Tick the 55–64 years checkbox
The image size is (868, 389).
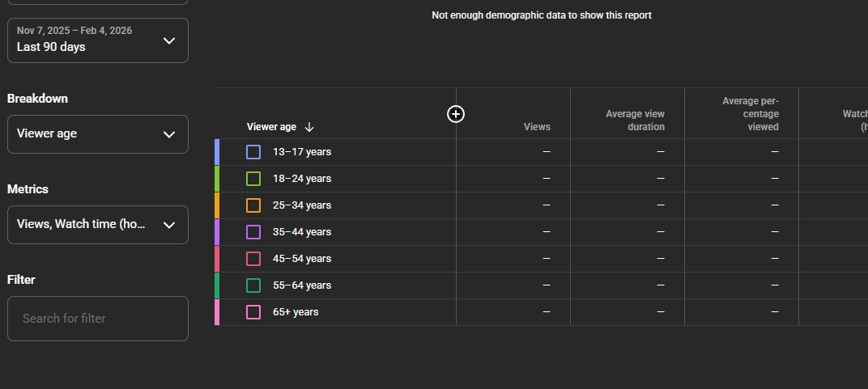coord(253,285)
